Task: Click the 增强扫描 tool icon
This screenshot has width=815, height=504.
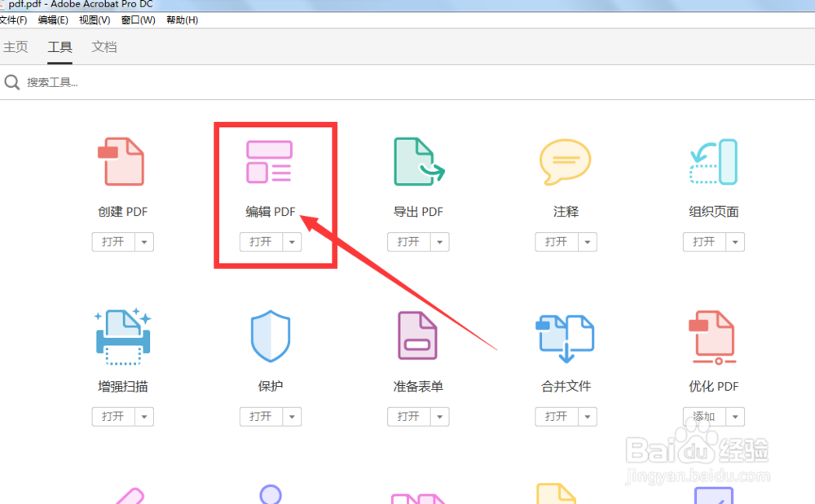Action: pyautogui.click(x=122, y=336)
